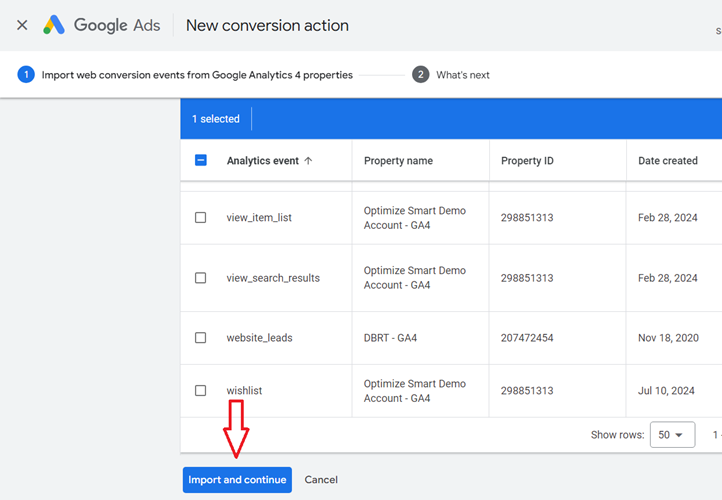Click the website_leads event name

click(259, 337)
